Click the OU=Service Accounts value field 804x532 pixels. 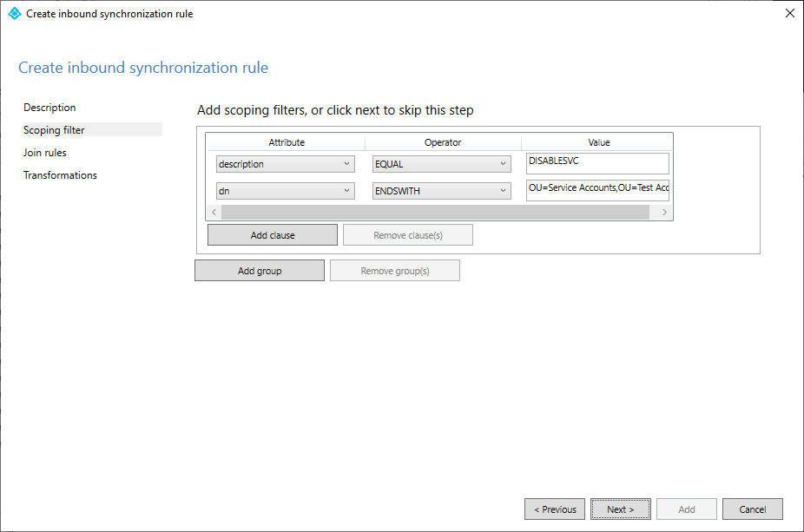pyautogui.click(x=597, y=191)
